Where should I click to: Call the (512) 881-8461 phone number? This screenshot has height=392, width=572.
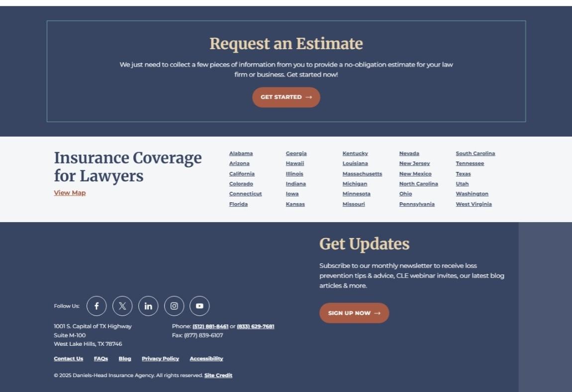pyautogui.click(x=210, y=326)
